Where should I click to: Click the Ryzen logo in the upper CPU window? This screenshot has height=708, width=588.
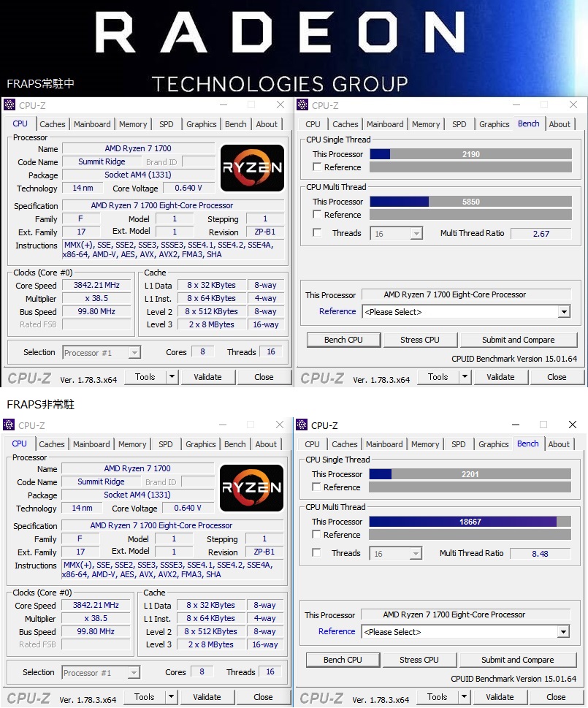point(251,168)
